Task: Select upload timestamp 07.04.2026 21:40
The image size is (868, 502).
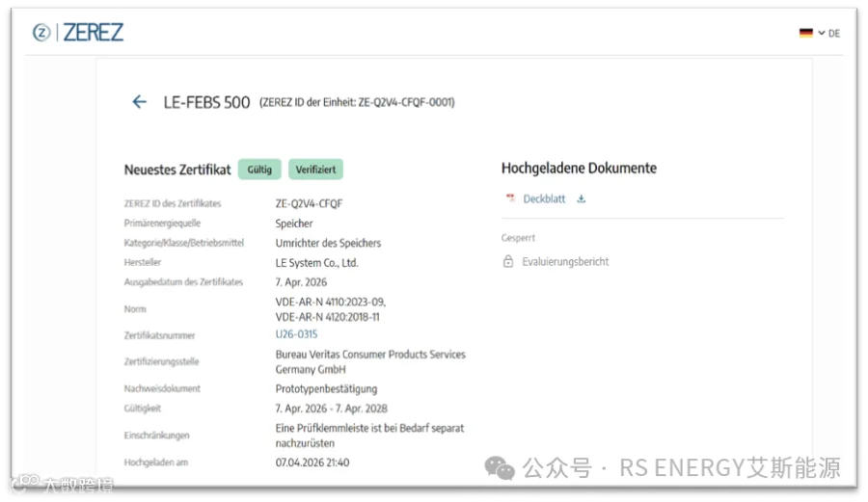Action: point(312,462)
